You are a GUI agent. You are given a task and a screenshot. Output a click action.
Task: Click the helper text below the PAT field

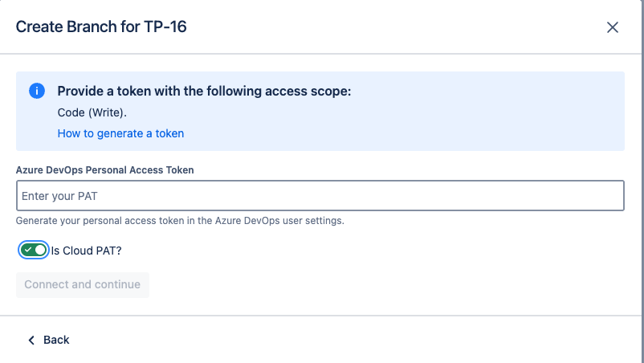point(180,220)
